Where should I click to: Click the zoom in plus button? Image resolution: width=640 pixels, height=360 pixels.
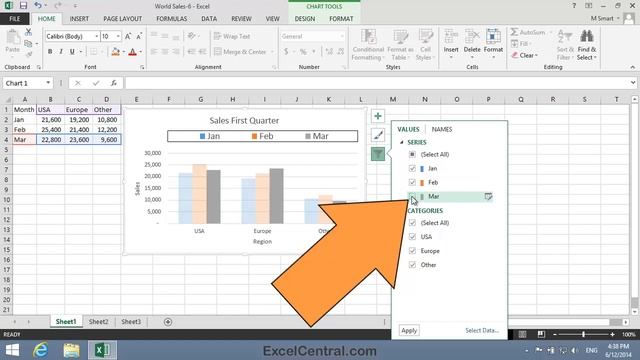tap(612, 334)
